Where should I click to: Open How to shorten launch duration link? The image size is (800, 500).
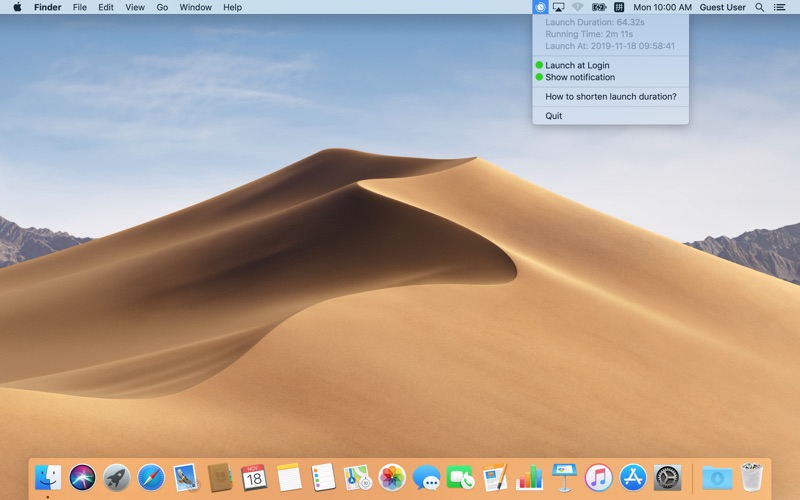click(610, 96)
